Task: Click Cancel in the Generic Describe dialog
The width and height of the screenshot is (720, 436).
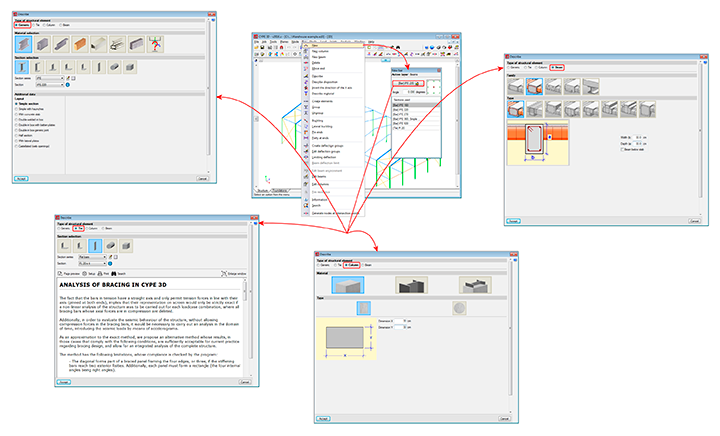Action: point(202,179)
